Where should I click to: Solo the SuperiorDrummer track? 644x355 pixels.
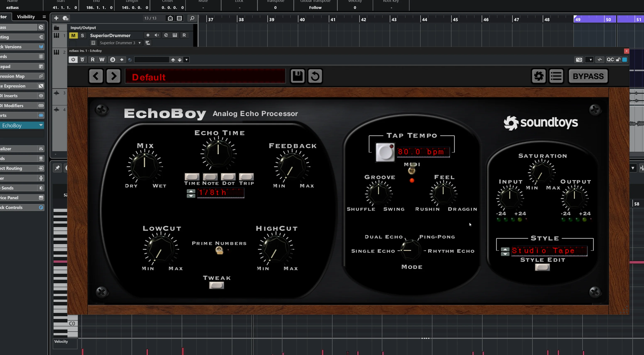tap(82, 35)
